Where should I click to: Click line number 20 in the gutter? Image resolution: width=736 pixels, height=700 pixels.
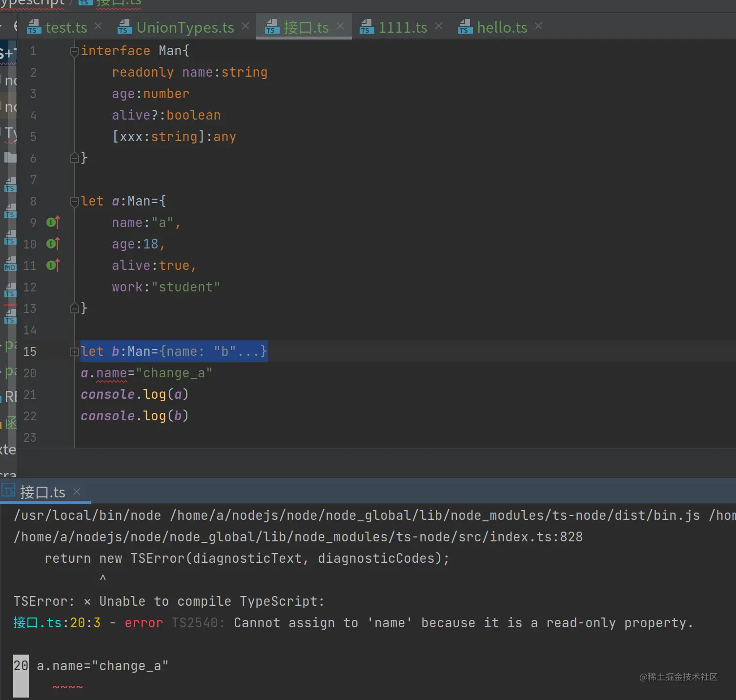tap(30, 373)
